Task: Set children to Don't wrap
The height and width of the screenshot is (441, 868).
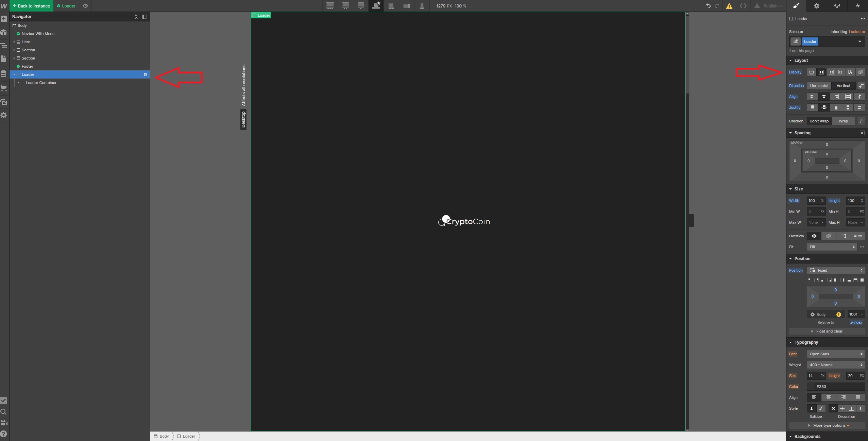Action: pyautogui.click(x=819, y=121)
